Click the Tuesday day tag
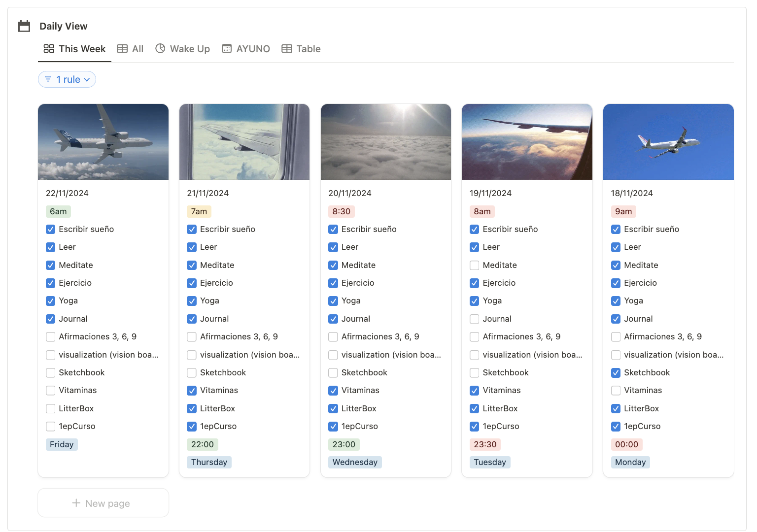 click(490, 462)
